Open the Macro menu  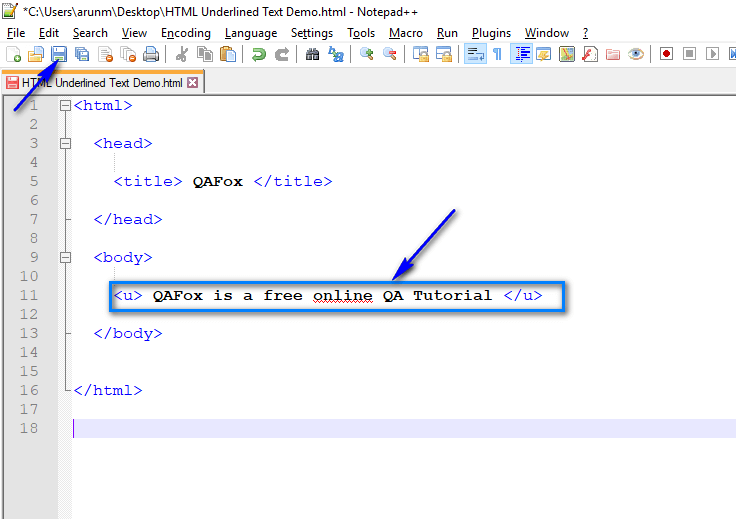406,33
